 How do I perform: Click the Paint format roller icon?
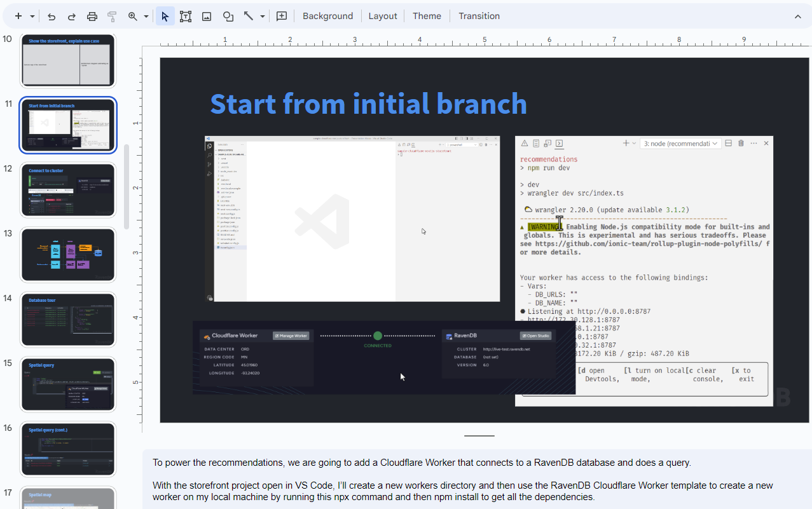point(113,16)
